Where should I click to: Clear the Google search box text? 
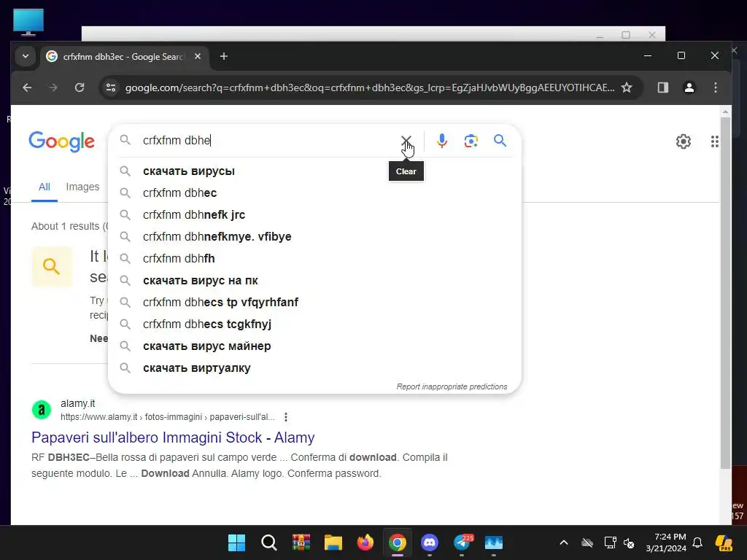click(x=406, y=141)
